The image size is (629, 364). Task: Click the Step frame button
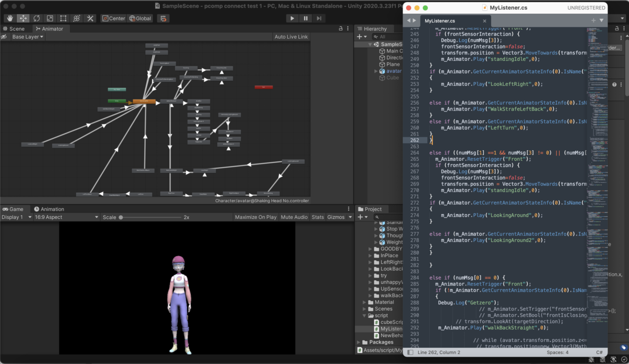coord(319,18)
